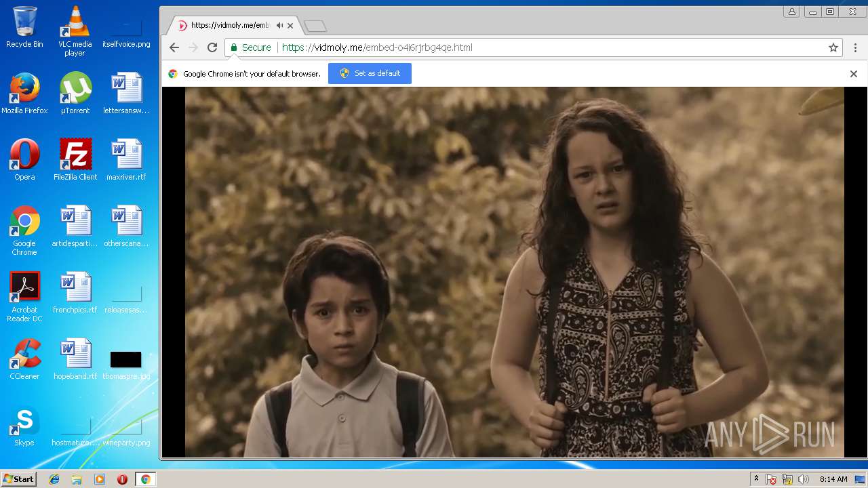
Task: Select the Google Chrome desktop shortcut
Action: pos(24,230)
